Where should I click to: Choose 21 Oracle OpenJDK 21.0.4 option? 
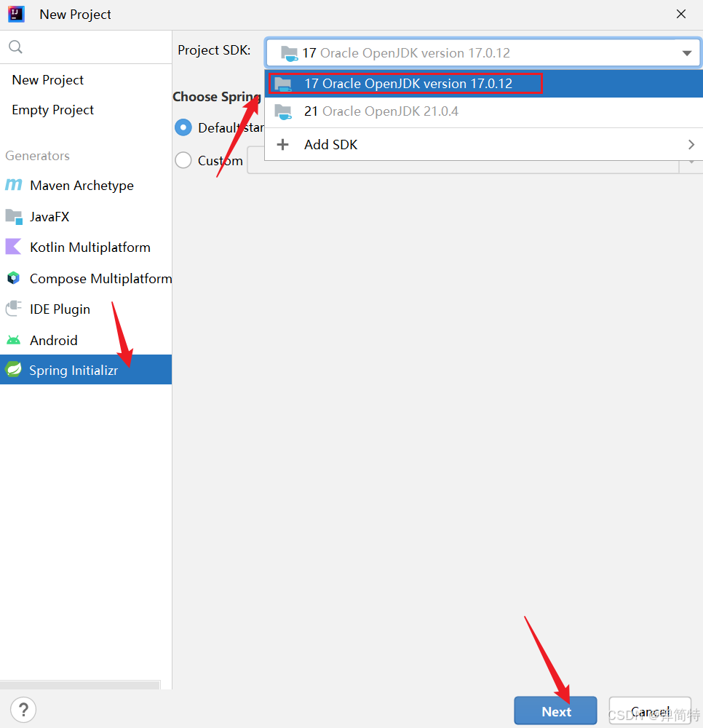[483, 111]
